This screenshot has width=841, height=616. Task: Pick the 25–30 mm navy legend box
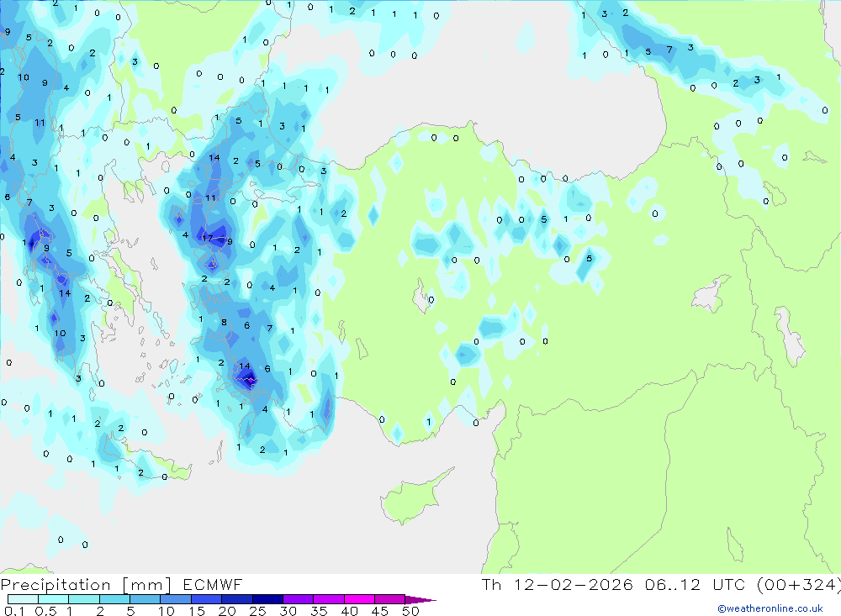click(x=267, y=599)
